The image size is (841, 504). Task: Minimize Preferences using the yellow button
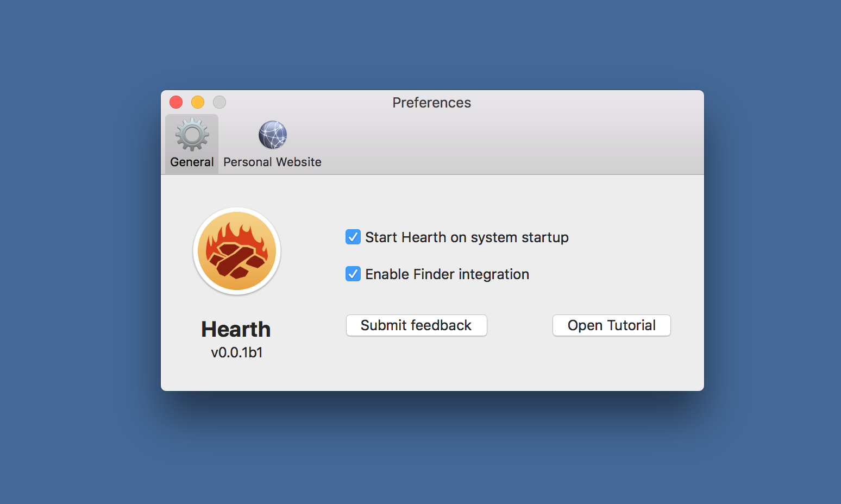click(x=198, y=102)
